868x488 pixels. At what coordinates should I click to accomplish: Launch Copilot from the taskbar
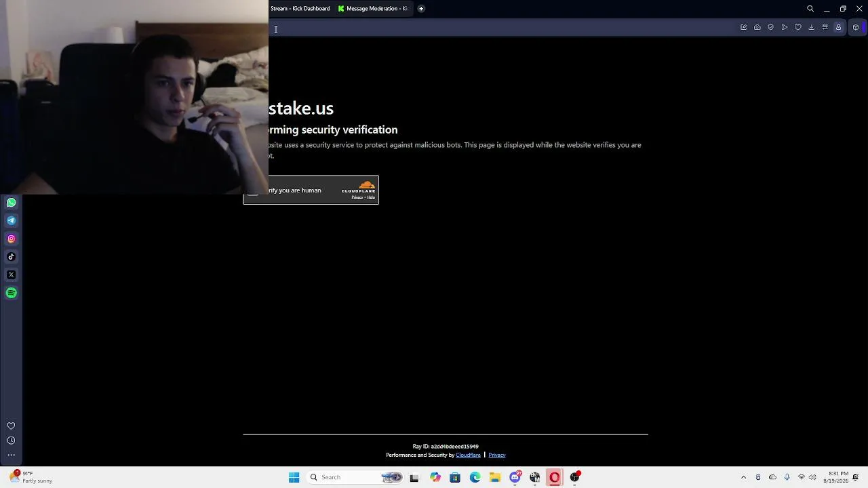435,477
